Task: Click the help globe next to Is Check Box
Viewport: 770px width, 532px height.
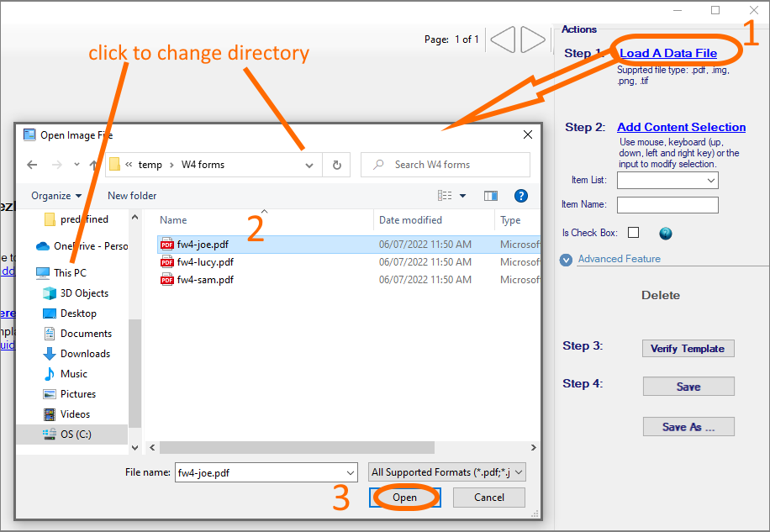Action: coord(665,233)
